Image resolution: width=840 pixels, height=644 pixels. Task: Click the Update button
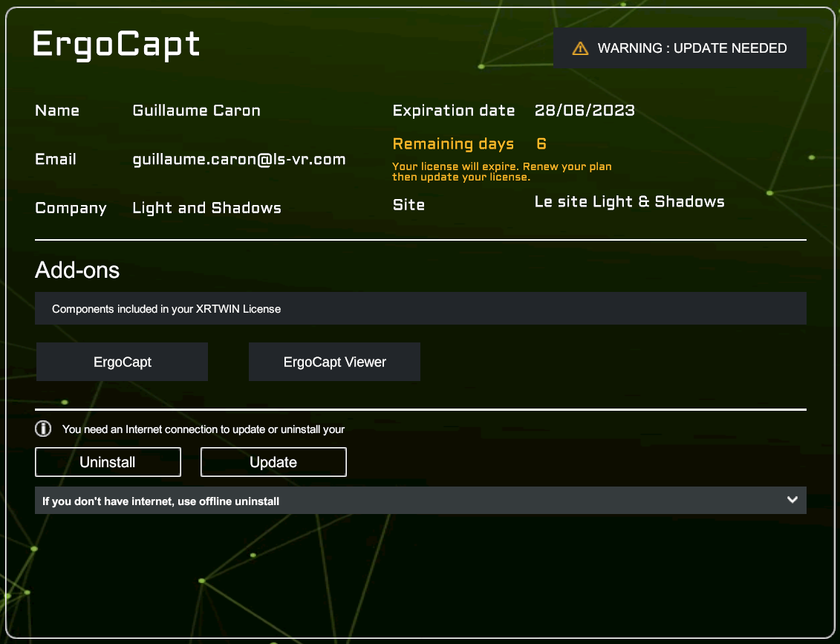click(x=273, y=462)
